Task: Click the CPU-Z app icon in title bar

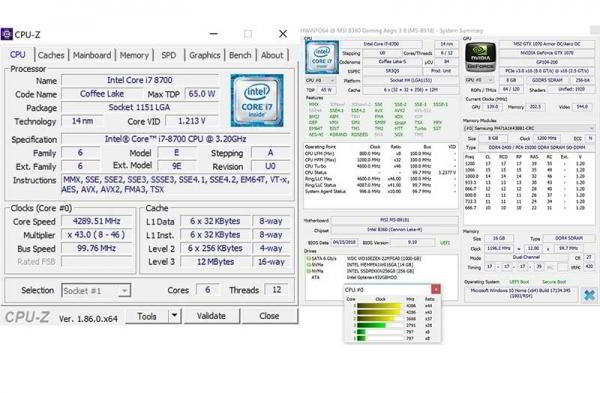Action: tap(7, 34)
